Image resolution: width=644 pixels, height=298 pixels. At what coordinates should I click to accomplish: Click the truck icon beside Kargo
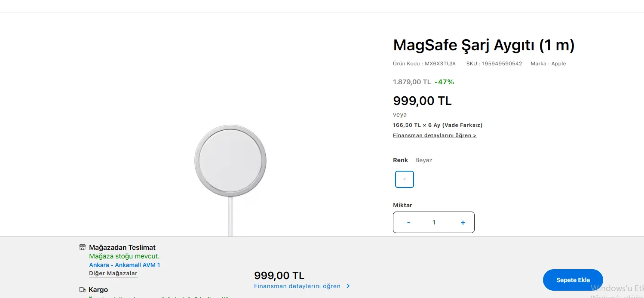click(83, 290)
